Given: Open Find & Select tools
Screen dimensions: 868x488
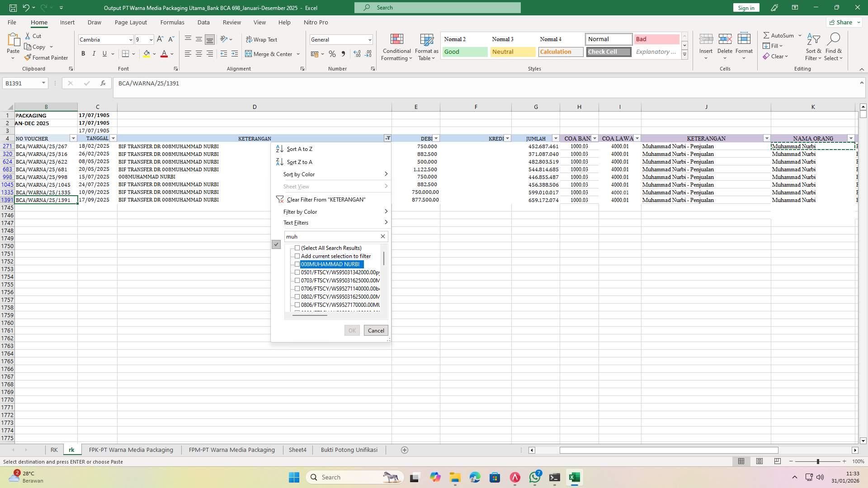Looking at the screenshot, I should click(x=834, y=47).
